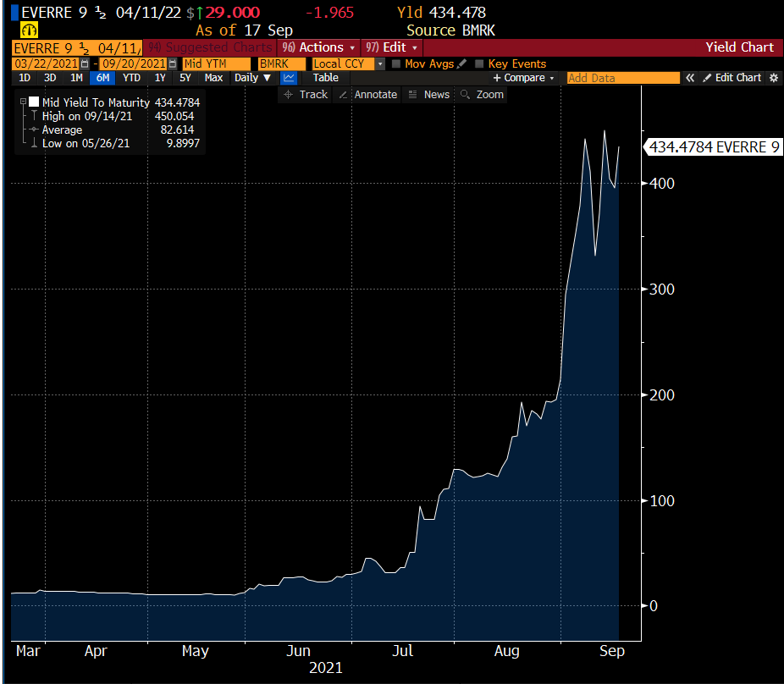Click the 400 y-axis label
784x684 pixels.
pos(661,183)
